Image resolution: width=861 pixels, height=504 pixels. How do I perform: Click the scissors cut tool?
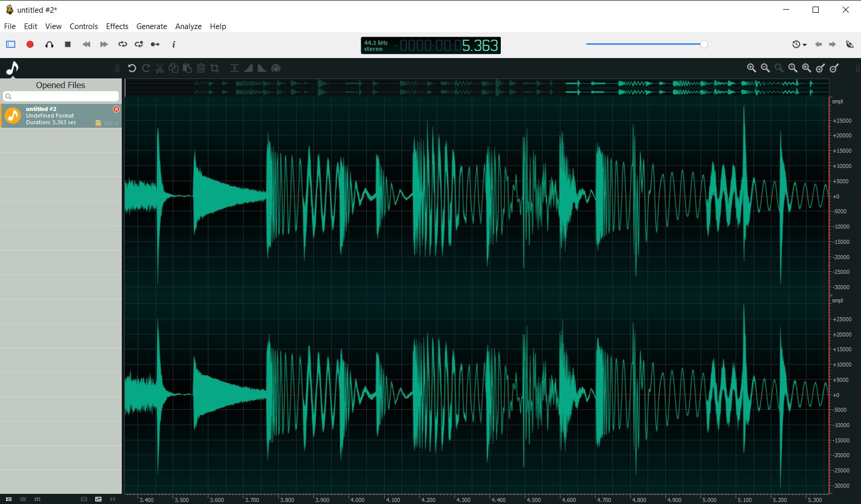(x=159, y=68)
